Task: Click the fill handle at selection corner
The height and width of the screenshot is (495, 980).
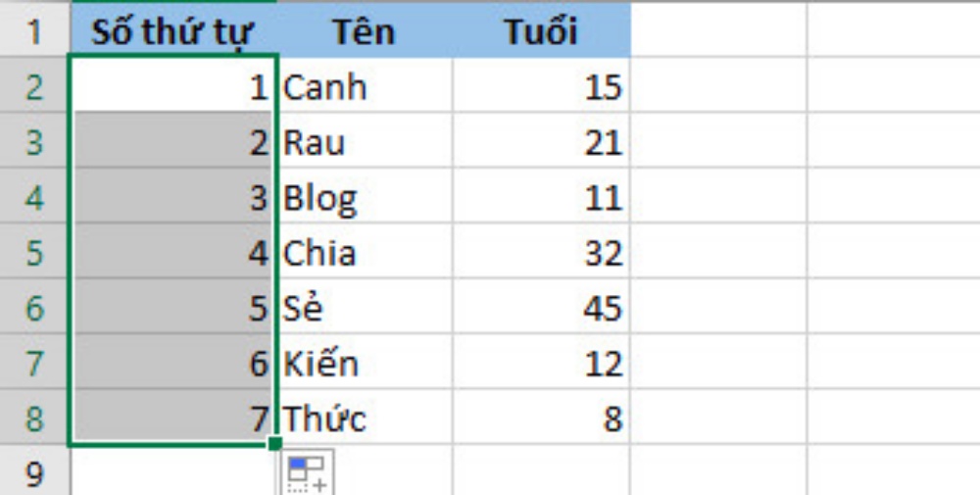Action: click(277, 445)
